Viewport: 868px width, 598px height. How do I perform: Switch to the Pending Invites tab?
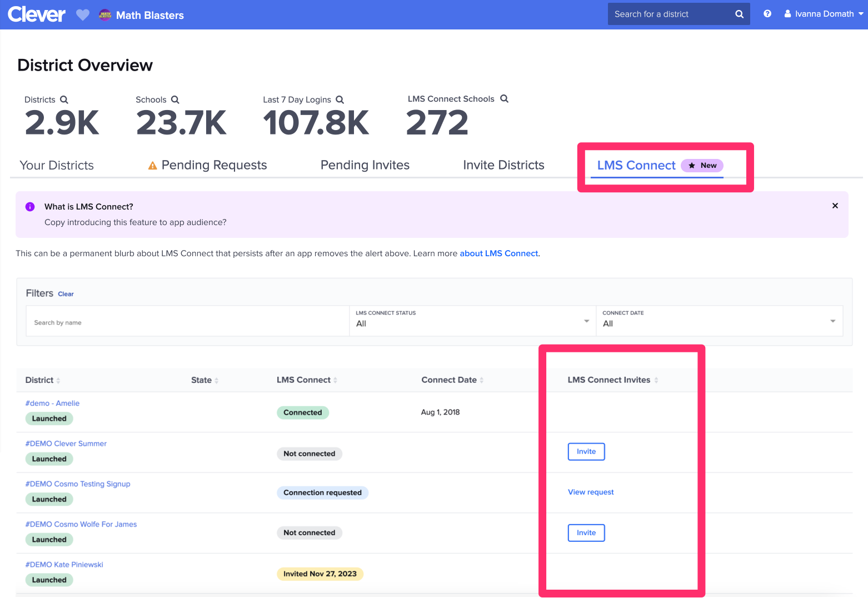(365, 165)
